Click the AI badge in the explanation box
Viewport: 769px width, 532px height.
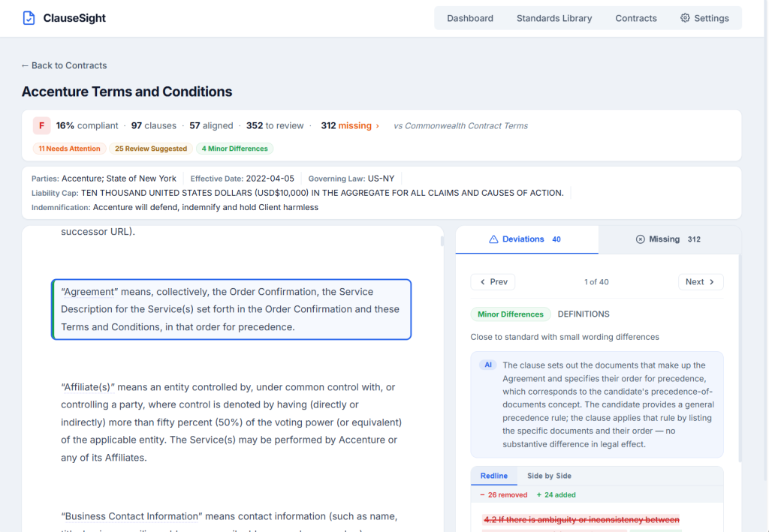click(x=488, y=365)
